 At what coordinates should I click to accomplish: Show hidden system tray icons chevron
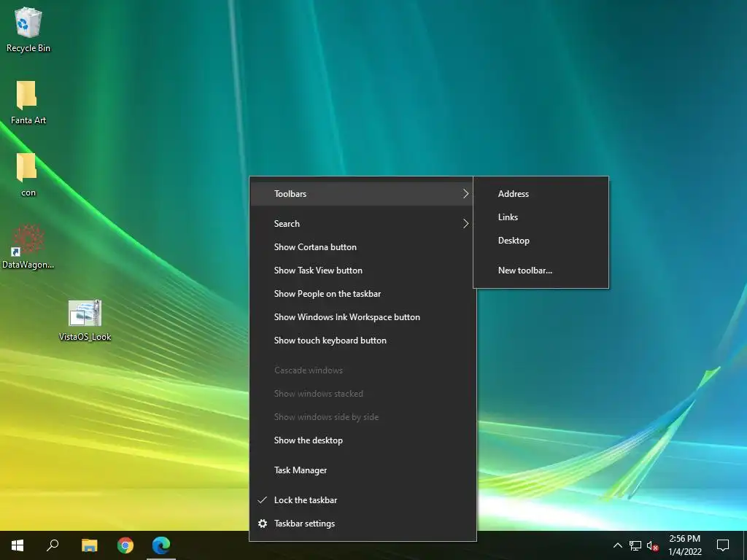617,545
